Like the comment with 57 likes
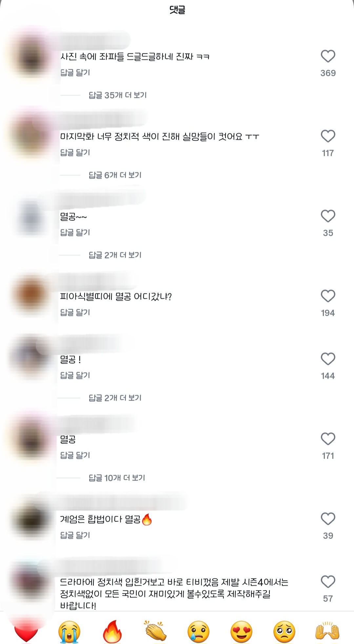 (x=328, y=582)
